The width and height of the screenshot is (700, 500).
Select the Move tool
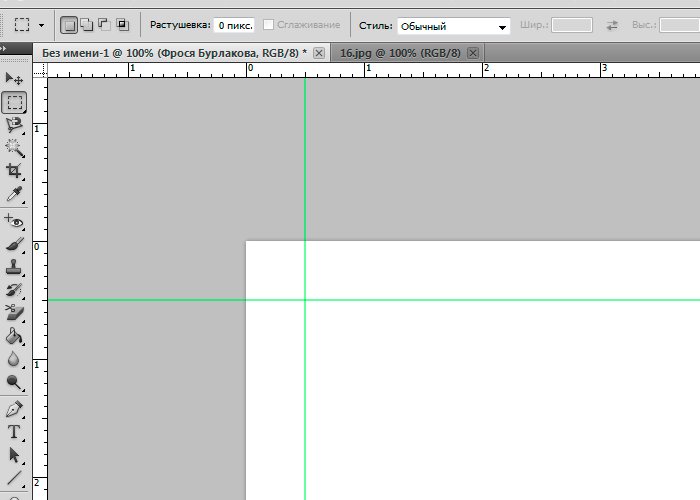pyautogui.click(x=14, y=79)
